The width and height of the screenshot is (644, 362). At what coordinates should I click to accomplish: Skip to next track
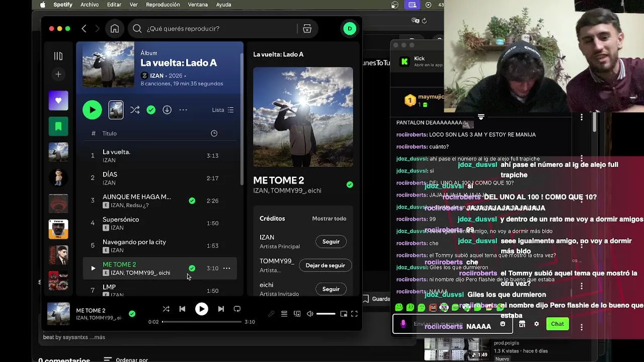pos(221,309)
